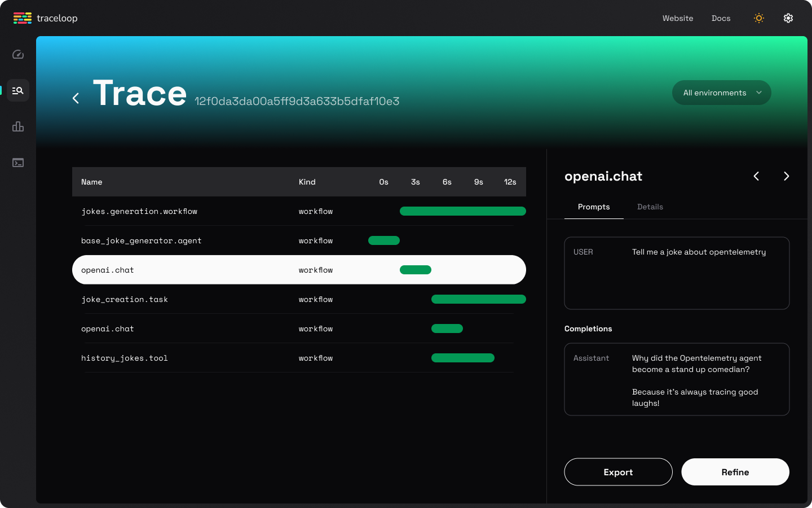This screenshot has width=812, height=508.
Task: Click the Refine button
Action: pos(735,472)
